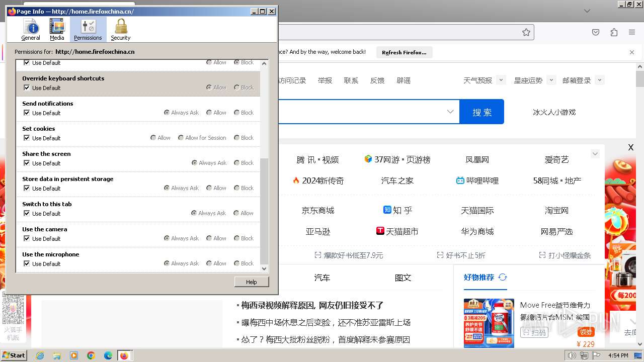Select Always Ask for Share the screen
The image size is (644, 362).
(x=194, y=163)
